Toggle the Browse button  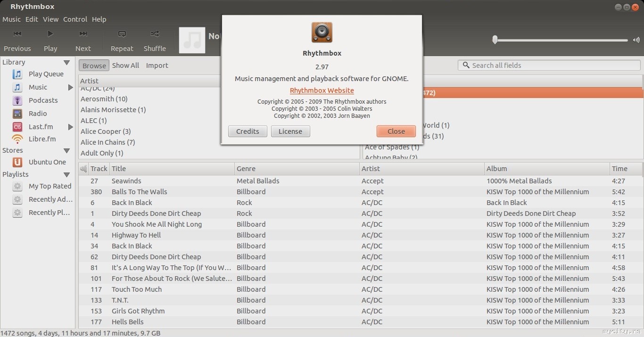point(94,66)
